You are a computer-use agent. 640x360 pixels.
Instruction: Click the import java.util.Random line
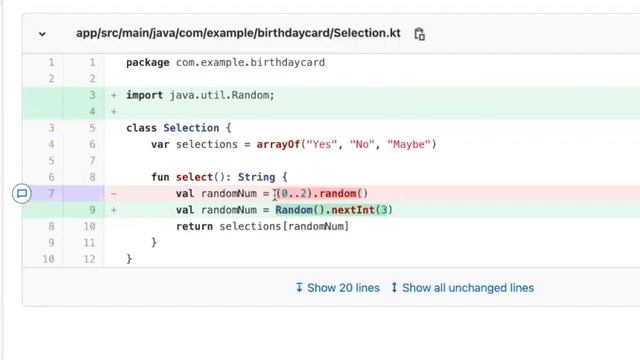[200, 95]
